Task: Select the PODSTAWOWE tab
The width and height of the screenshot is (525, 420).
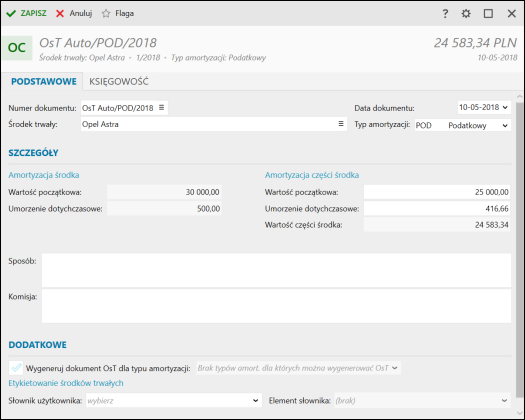Action: point(44,81)
